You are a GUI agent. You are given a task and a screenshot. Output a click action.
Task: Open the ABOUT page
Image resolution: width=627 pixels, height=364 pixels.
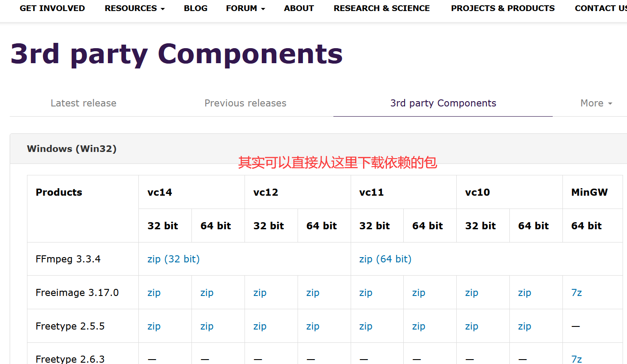pos(299,8)
